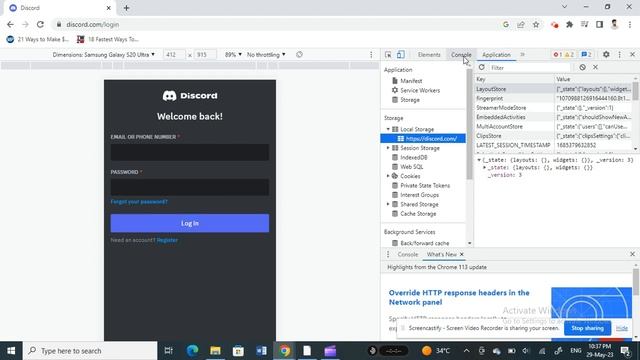Show more DevTools tabs chevron
The image size is (640, 360).
click(522, 54)
